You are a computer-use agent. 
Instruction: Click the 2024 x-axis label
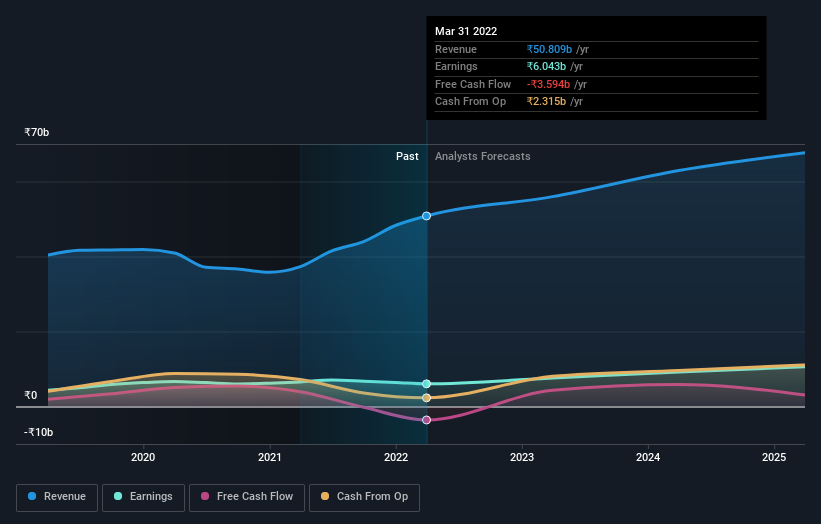point(648,458)
